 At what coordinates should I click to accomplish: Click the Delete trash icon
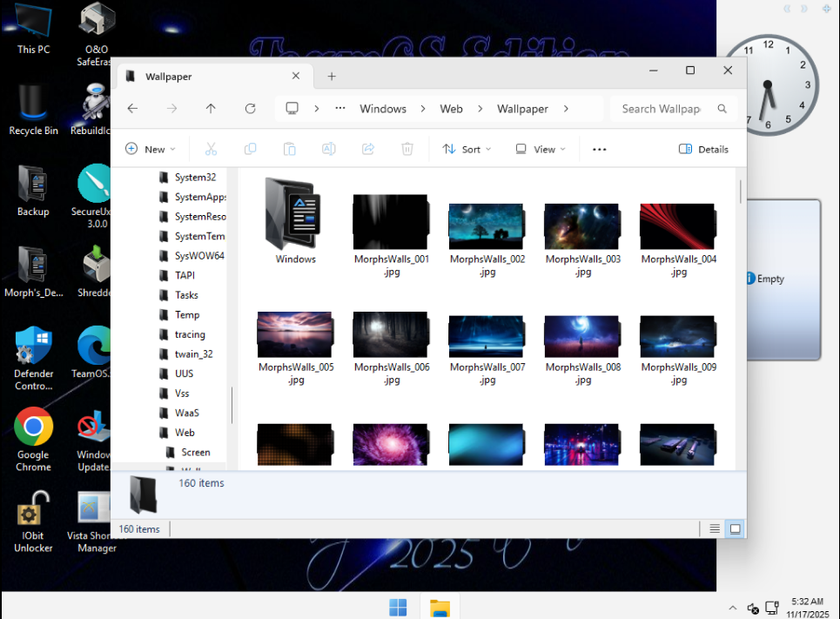407,149
